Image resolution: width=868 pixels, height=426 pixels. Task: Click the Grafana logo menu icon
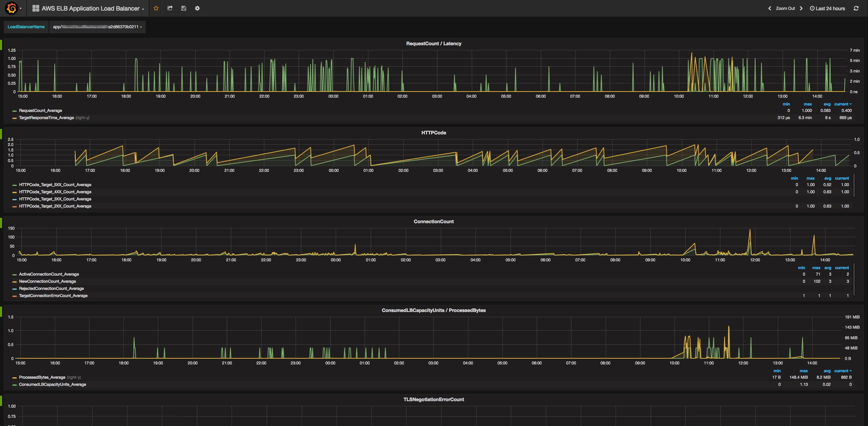[x=12, y=8]
